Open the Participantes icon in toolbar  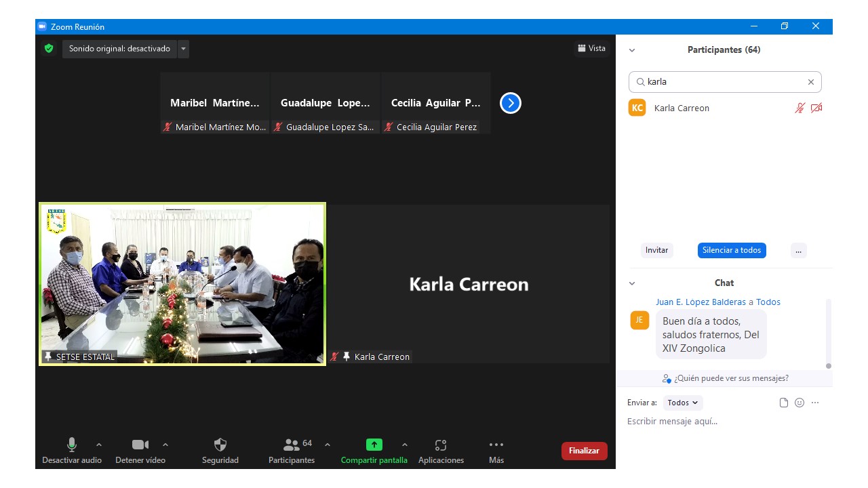292,445
